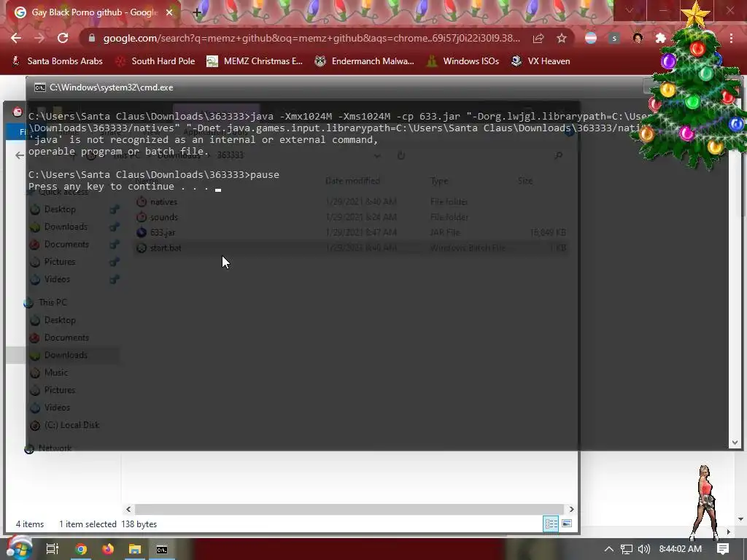The width and height of the screenshot is (747, 560).
Task: Click the Explorer horizontal scrollbar thumb
Action: pyautogui.click(x=349, y=509)
